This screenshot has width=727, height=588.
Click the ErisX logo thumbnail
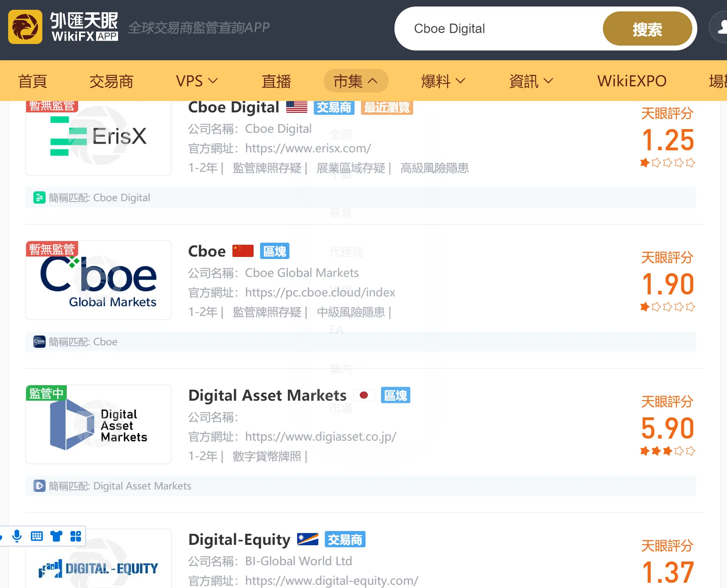(99, 138)
